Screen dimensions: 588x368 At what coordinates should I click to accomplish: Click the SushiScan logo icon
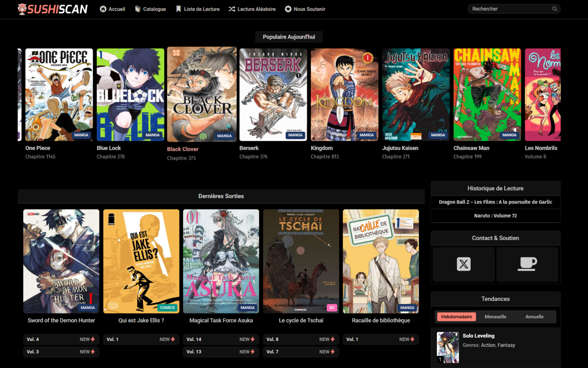pos(22,8)
